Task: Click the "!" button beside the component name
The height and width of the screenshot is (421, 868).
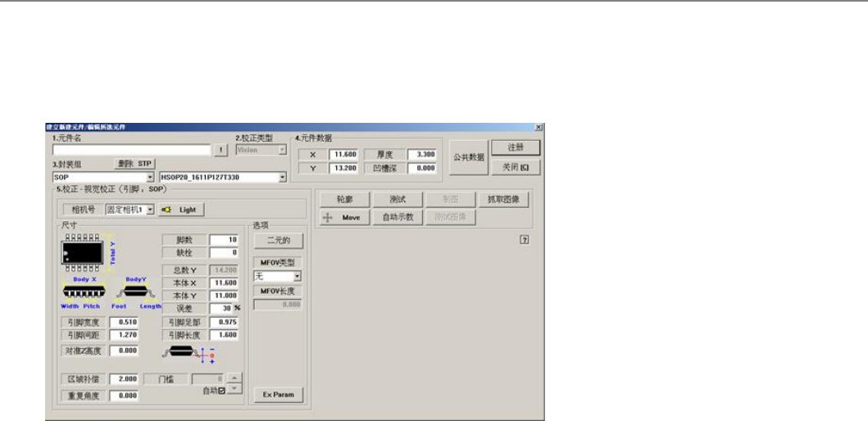Action: [x=220, y=150]
